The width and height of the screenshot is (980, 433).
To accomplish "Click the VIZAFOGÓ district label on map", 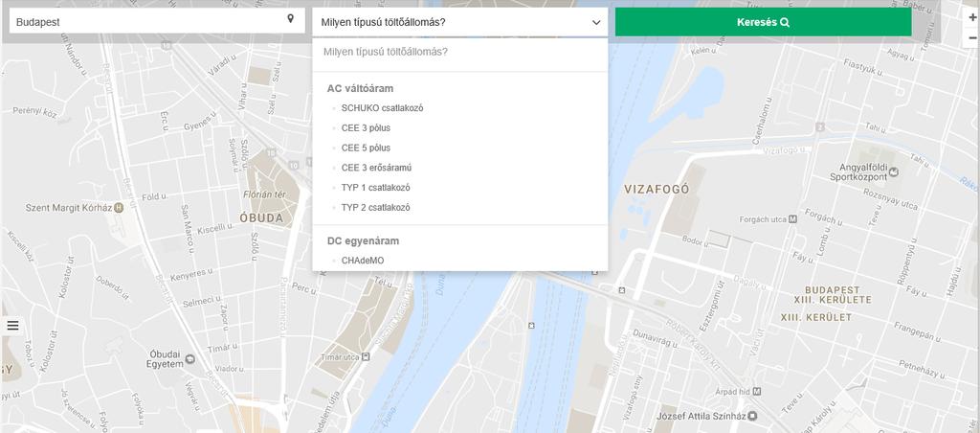I will [x=657, y=189].
